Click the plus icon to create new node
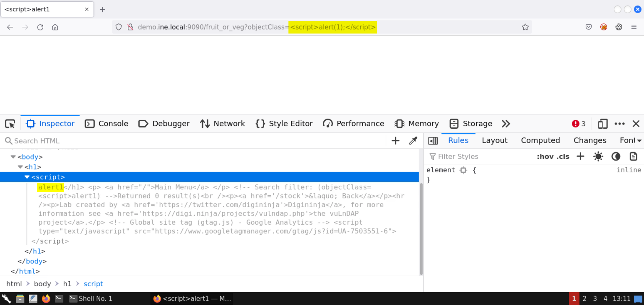The image size is (644, 305). 395,141
